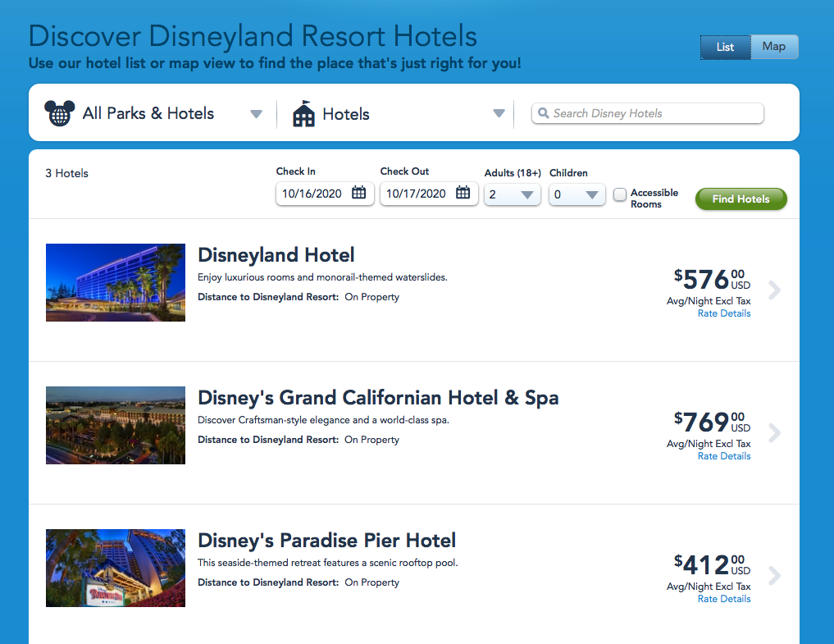Screen dimensions: 834x644
Task: Expand the All Parks & Hotels dropdown
Action: coord(256,114)
